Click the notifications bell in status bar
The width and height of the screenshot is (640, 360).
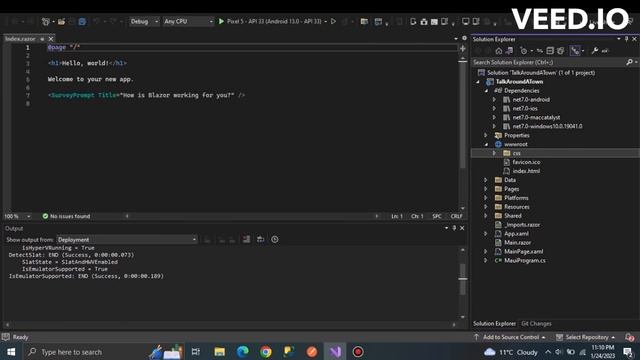pos(629,337)
